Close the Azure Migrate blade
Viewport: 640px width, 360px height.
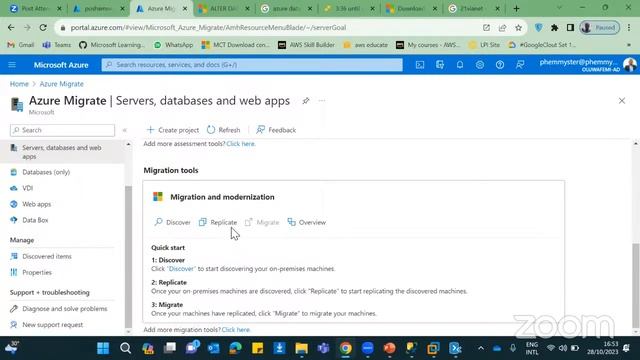click(x=622, y=101)
